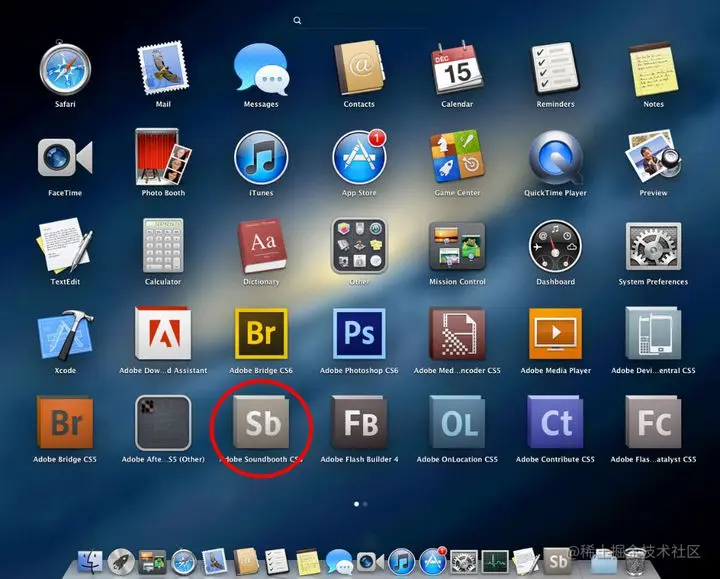Viewport: 720px width, 579px height.
Task: Open App Store from the Dock
Action: [433, 561]
